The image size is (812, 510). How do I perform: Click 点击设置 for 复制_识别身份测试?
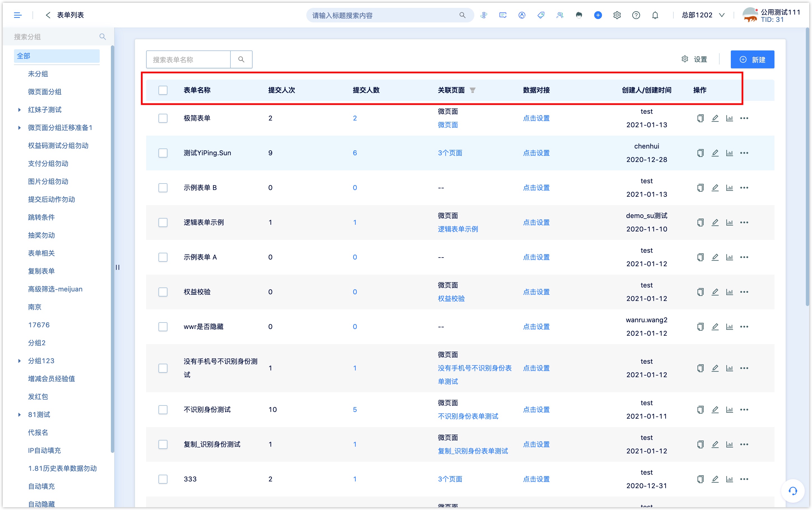coord(536,444)
